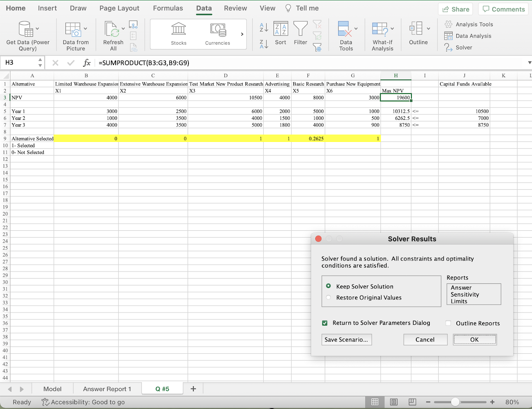The height and width of the screenshot is (409, 532).
Task: Click Save Scenario in Solver Results
Action: pyautogui.click(x=346, y=339)
